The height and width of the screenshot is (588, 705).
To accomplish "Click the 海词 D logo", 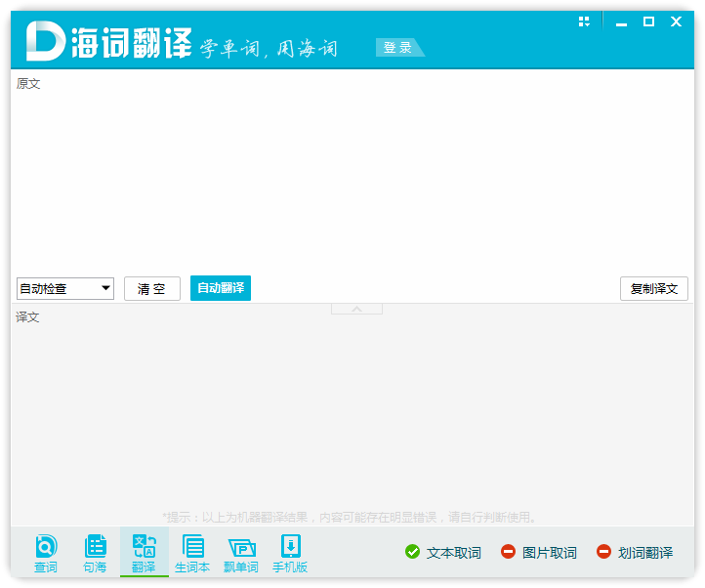I will click(x=45, y=41).
